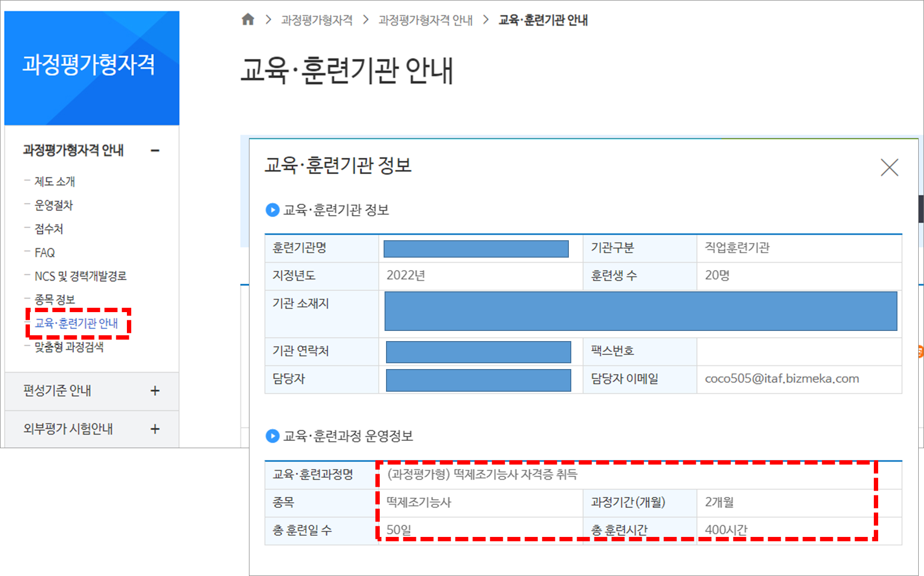Image resolution: width=924 pixels, height=576 pixels.
Task: Click 종목 정보 in the sidebar
Action: click(54, 300)
